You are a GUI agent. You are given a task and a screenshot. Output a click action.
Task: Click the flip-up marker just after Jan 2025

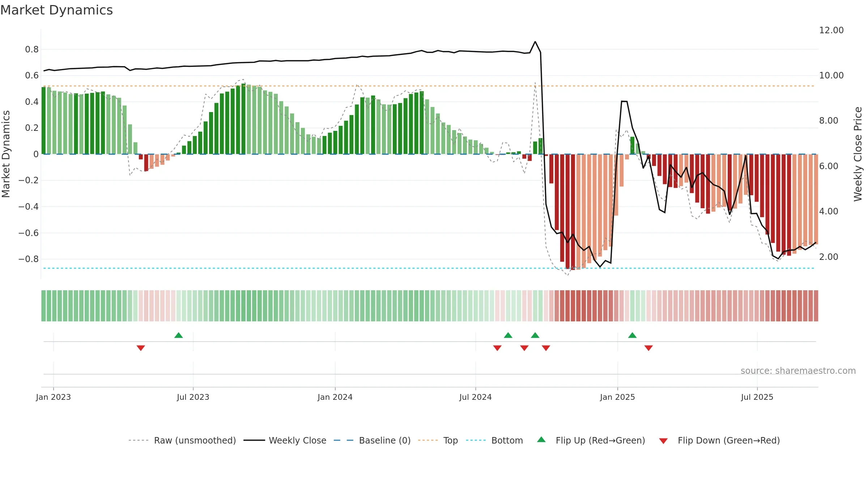[632, 335]
